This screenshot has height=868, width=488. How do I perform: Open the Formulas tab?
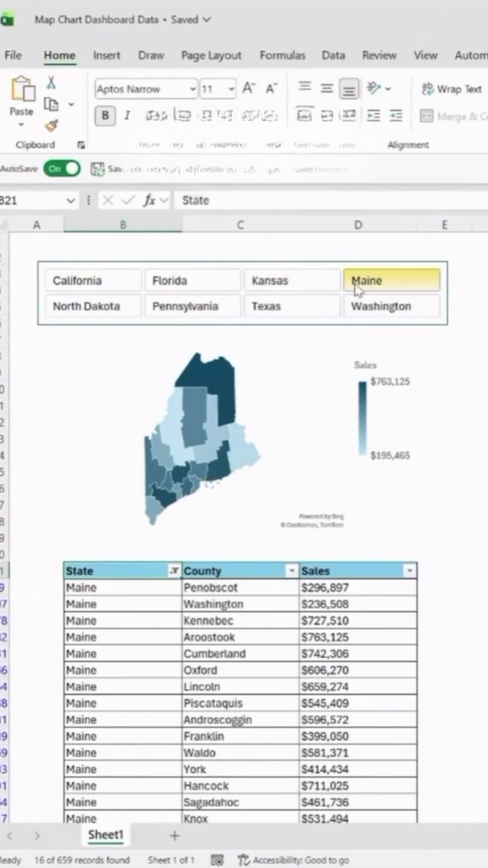coord(282,55)
